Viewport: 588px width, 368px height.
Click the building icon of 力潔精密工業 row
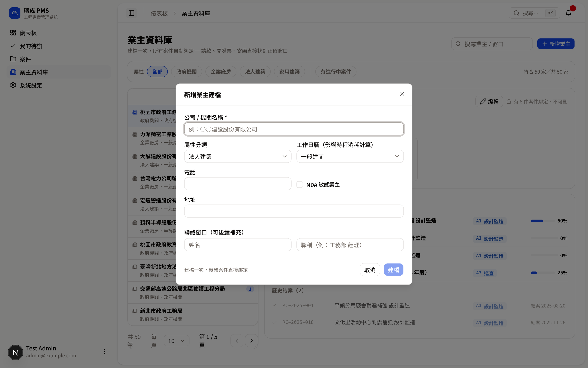(x=135, y=134)
